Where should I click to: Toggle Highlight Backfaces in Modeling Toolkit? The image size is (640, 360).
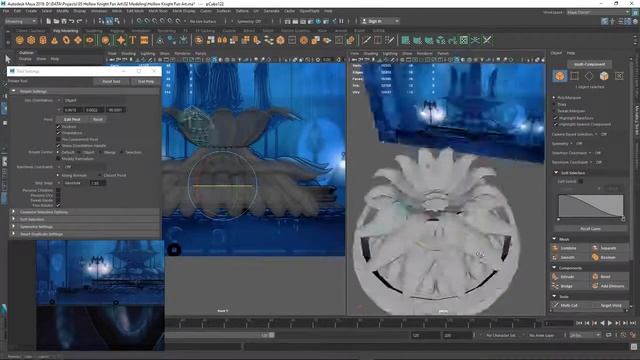(x=556, y=118)
